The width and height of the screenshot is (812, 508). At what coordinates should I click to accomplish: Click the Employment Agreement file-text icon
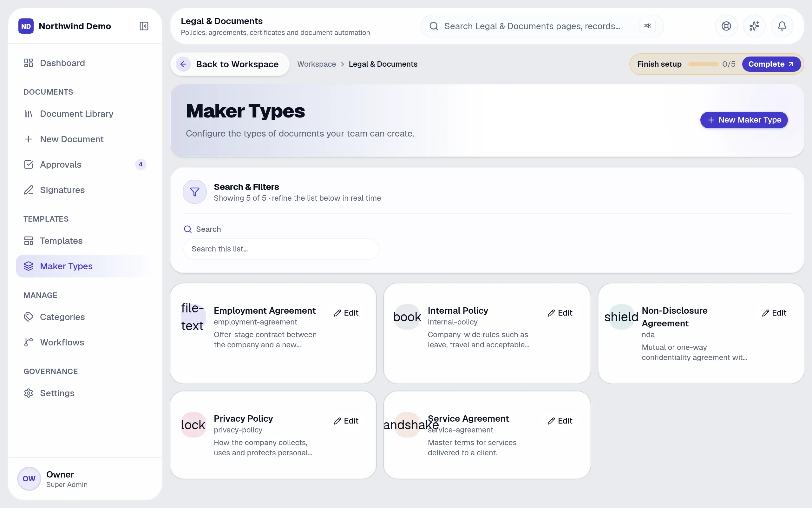click(x=193, y=317)
